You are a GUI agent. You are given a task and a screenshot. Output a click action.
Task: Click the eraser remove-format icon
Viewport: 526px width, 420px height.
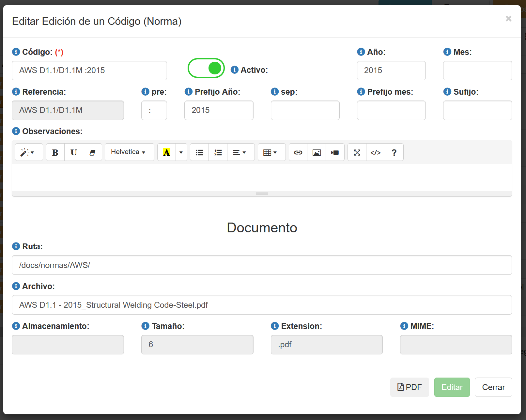tap(92, 152)
